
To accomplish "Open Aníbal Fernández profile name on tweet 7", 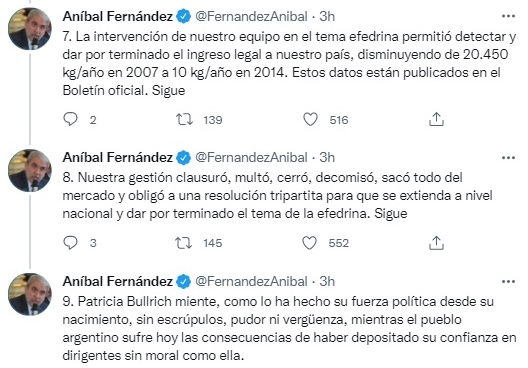I will [x=118, y=16].
